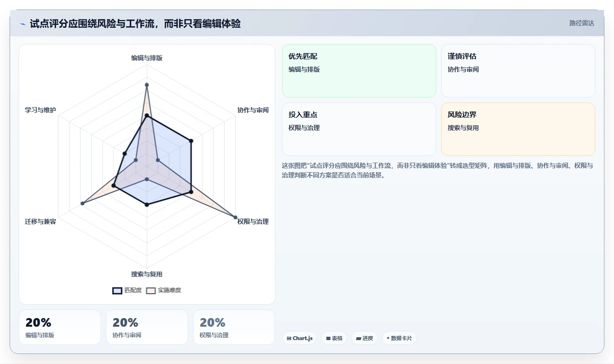Click the 20% stat card for 协作与审阅

(x=147, y=327)
